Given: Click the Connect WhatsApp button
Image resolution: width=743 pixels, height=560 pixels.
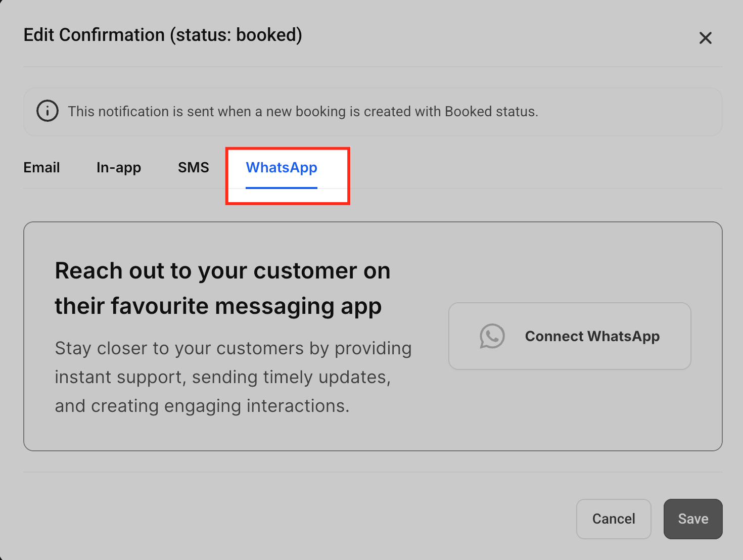Looking at the screenshot, I should click(x=570, y=336).
